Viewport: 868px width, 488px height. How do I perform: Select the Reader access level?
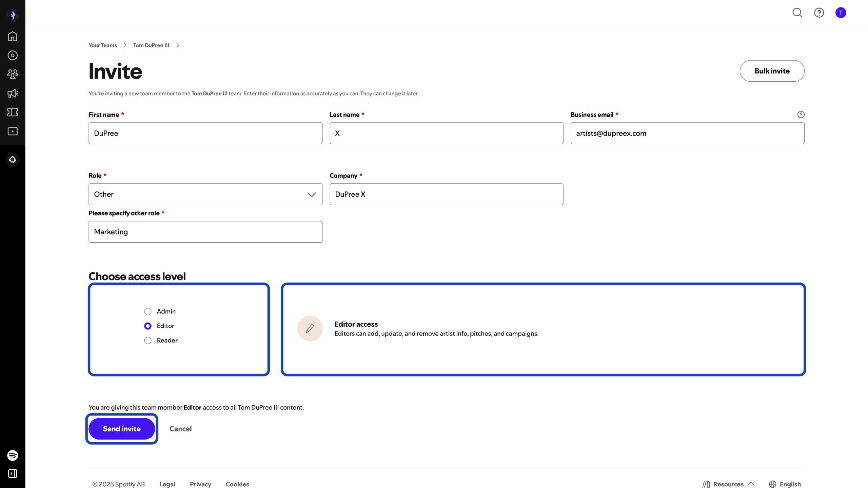(x=148, y=341)
